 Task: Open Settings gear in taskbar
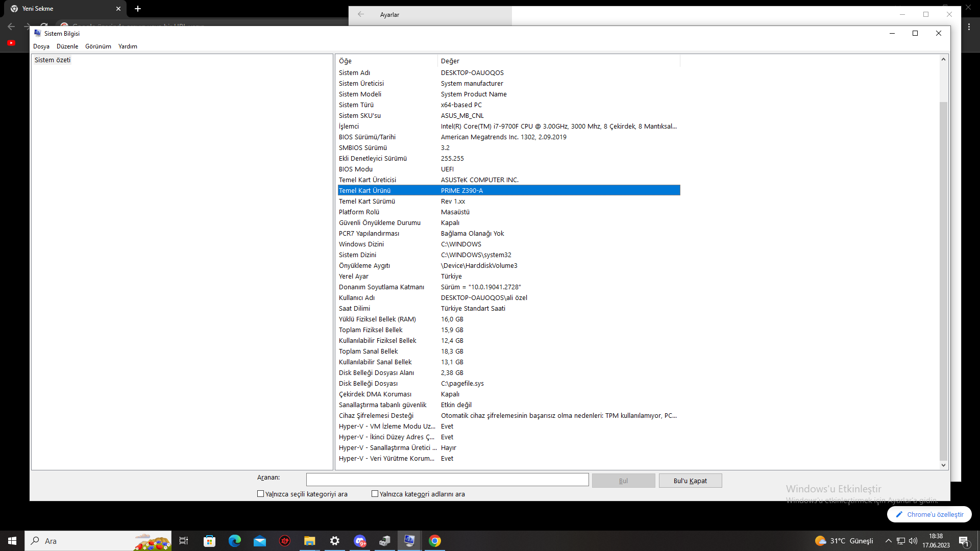335,541
